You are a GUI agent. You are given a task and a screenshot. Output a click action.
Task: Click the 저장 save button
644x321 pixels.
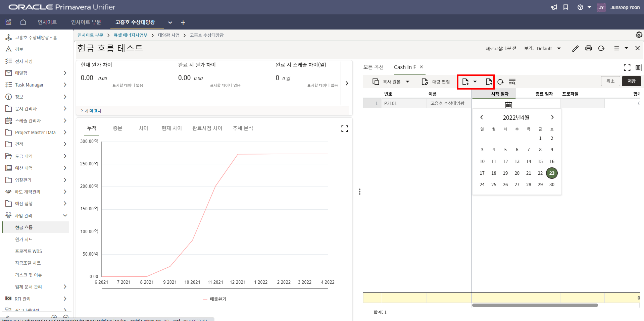click(x=631, y=81)
